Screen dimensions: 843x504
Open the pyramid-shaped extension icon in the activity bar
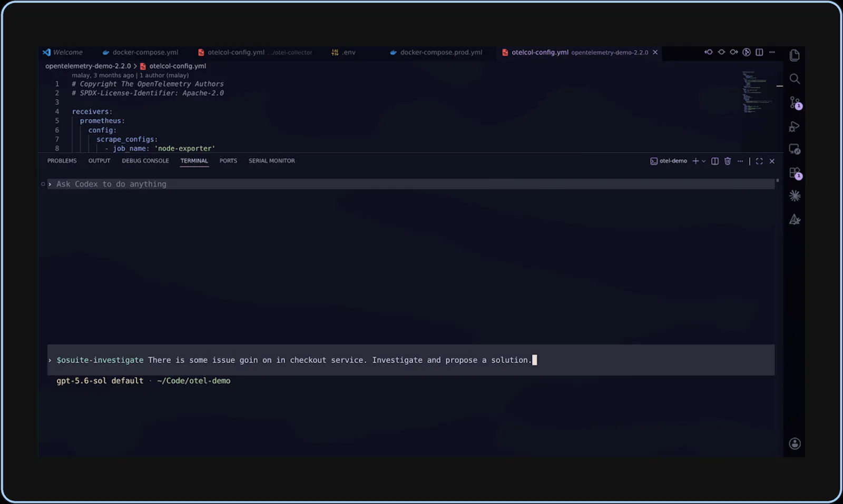pyautogui.click(x=795, y=220)
